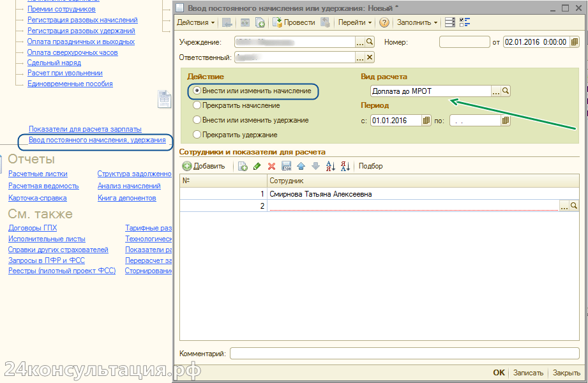Viewport: 588px width, 383px height.
Task: Open the Действия dropdown menu
Action: (195, 22)
